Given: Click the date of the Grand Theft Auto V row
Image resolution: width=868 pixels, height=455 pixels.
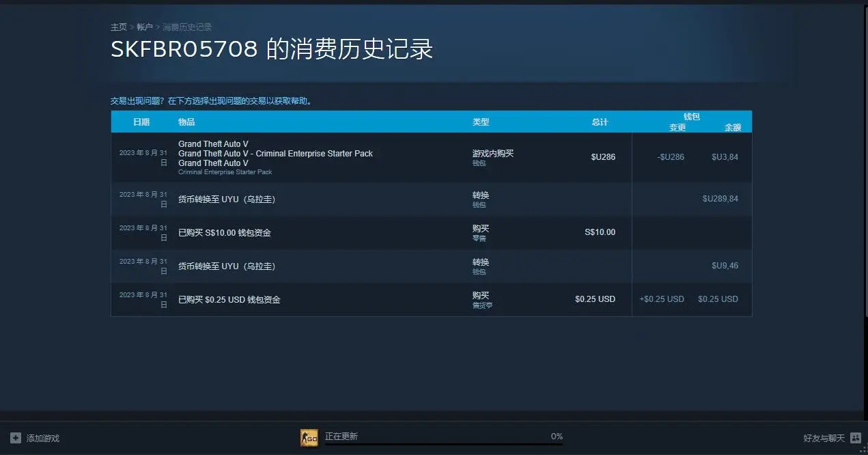Looking at the screenshot, I should (x=143, y=158).
